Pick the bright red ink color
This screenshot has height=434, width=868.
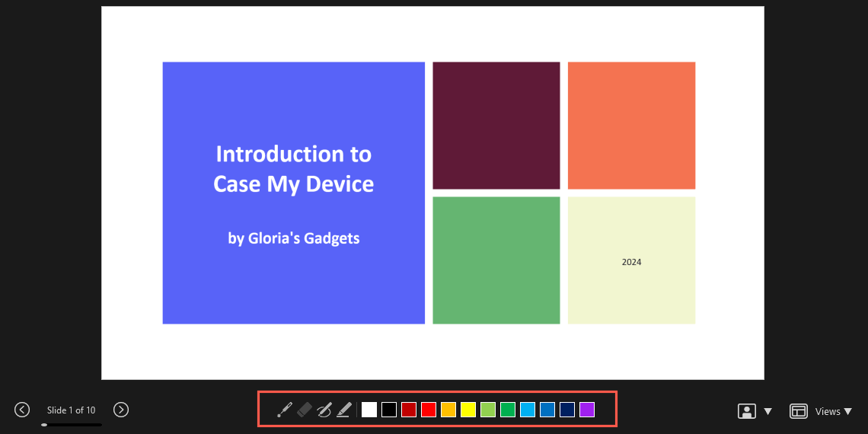(x=429, y=410)
